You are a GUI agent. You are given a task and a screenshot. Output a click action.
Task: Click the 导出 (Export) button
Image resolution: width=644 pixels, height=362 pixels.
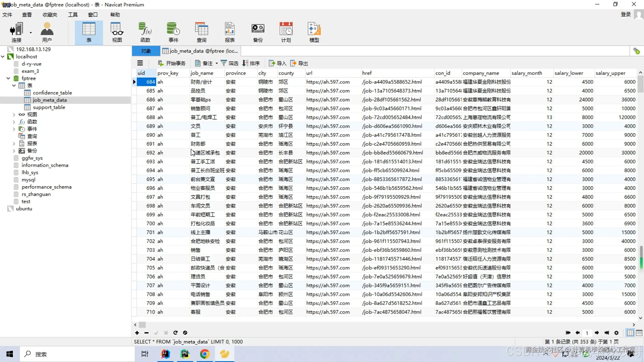pyautogui.click(x=299, y=63)
